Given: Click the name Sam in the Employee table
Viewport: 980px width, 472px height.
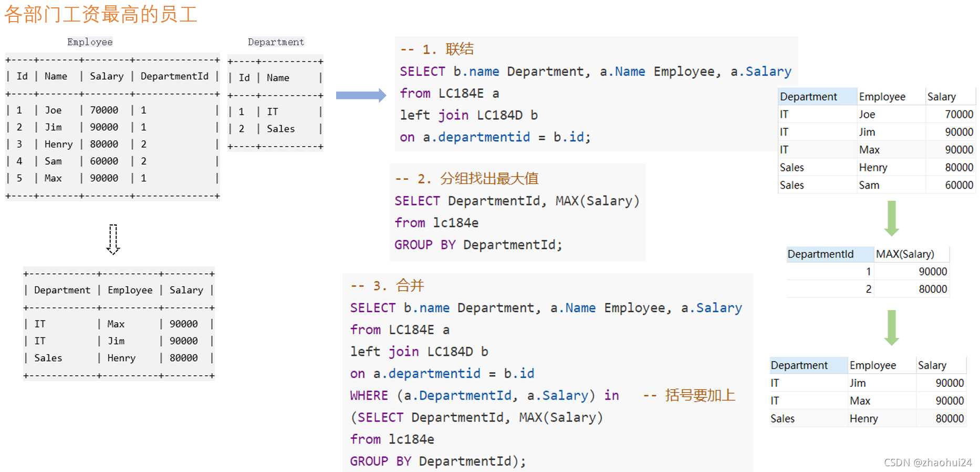Looking at the screenshot, I should tap(53, 161).
